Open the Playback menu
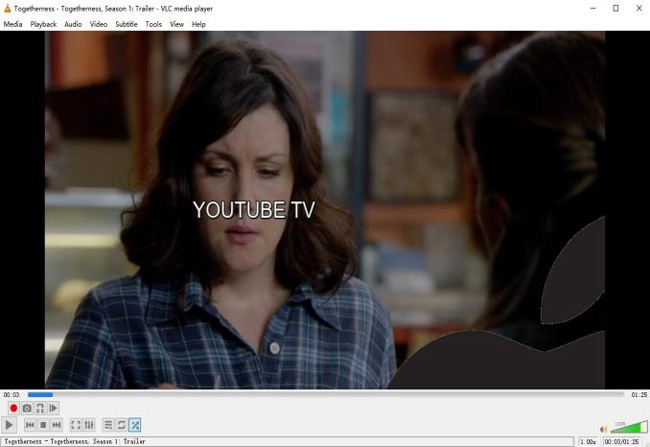This screenshot has height=447, width=650. pyautogui.click(x=43, y=24)
